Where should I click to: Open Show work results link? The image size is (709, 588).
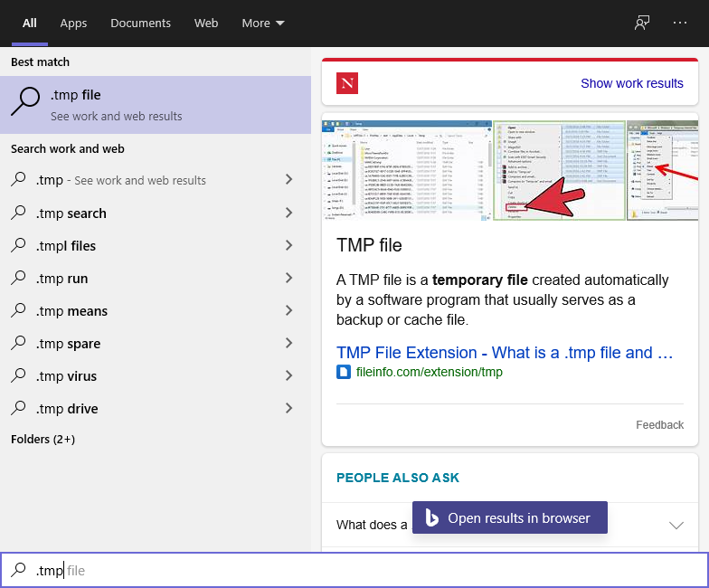pos(631,83)
